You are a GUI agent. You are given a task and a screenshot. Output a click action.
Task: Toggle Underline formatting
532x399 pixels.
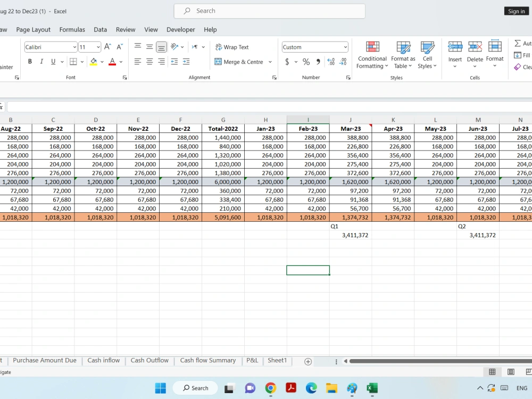point(53,61)
